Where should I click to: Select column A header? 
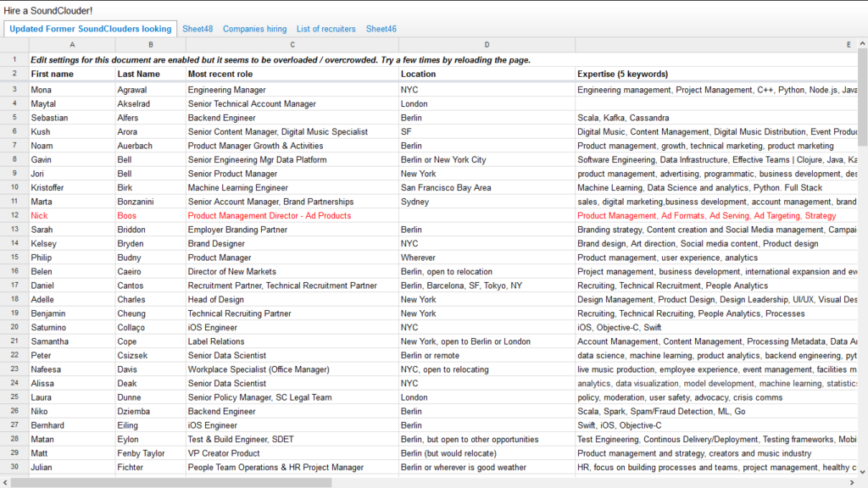click(x=72, y=45)
